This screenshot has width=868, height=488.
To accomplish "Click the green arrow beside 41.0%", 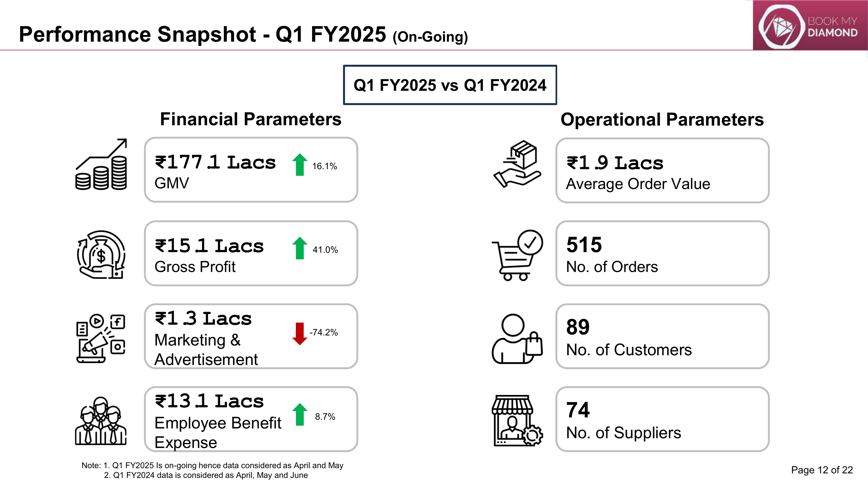I will [x=299, y=248].
